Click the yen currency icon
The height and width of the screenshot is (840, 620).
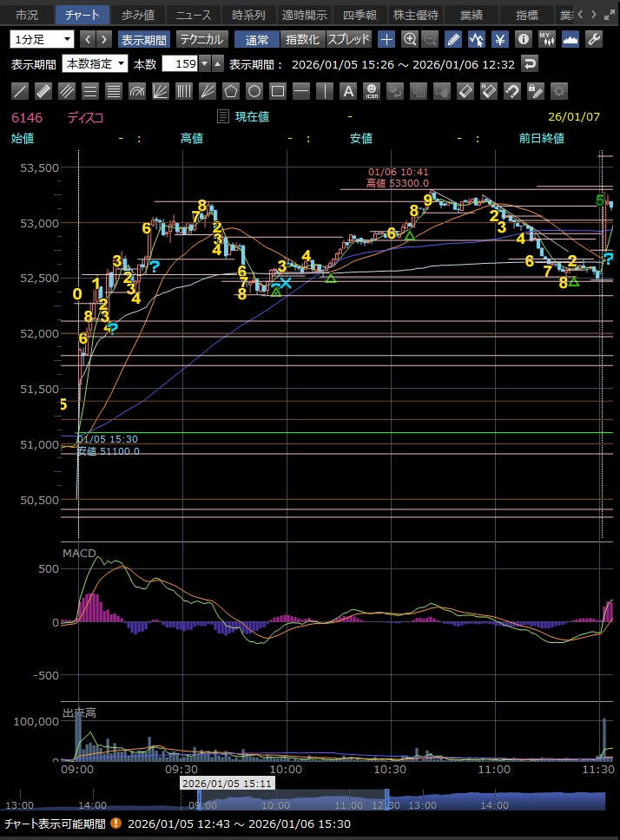pos(499,39)
